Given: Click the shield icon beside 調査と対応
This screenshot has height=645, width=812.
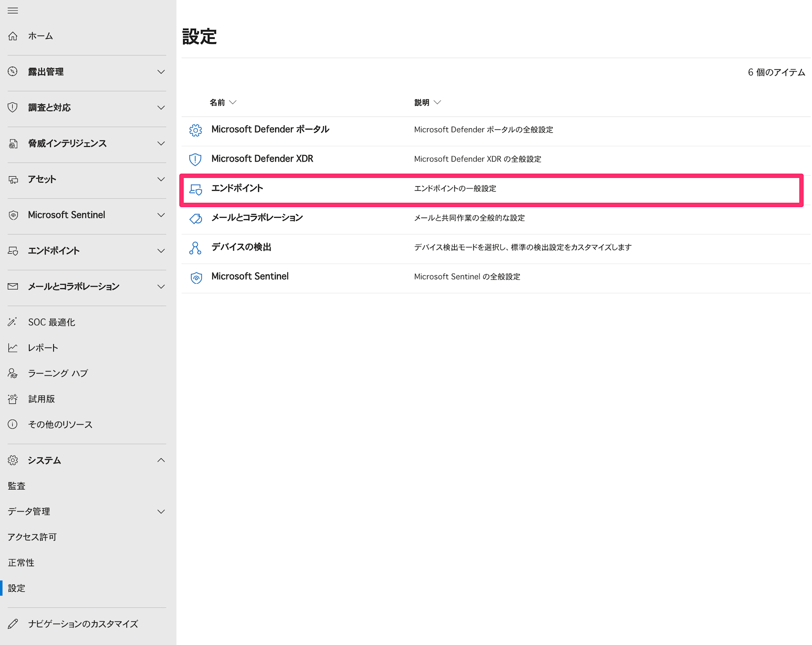Looking at the screenshot, I should coord(13,108).
